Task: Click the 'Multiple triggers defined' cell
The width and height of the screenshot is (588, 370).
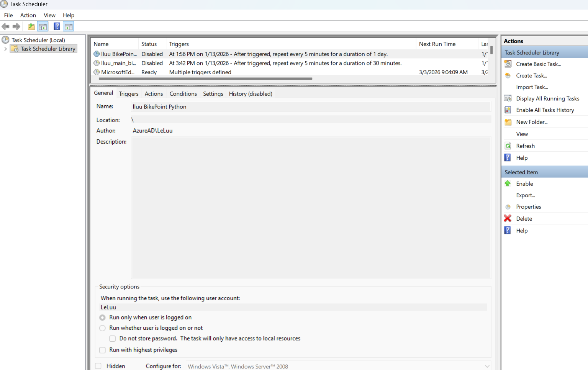Action: click(x=200, y=72)
